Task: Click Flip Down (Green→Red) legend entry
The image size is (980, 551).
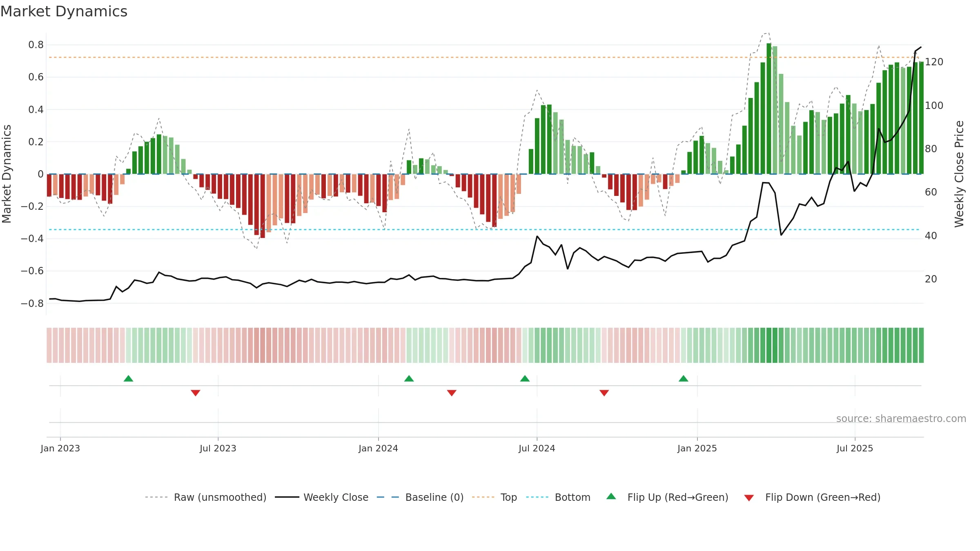Action: pyautogui.click(x=812, y=497)
